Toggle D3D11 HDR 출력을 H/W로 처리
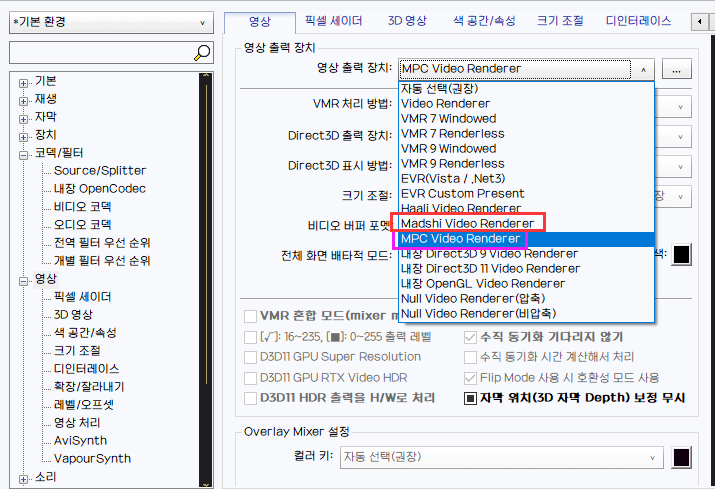 click(250, 398)
